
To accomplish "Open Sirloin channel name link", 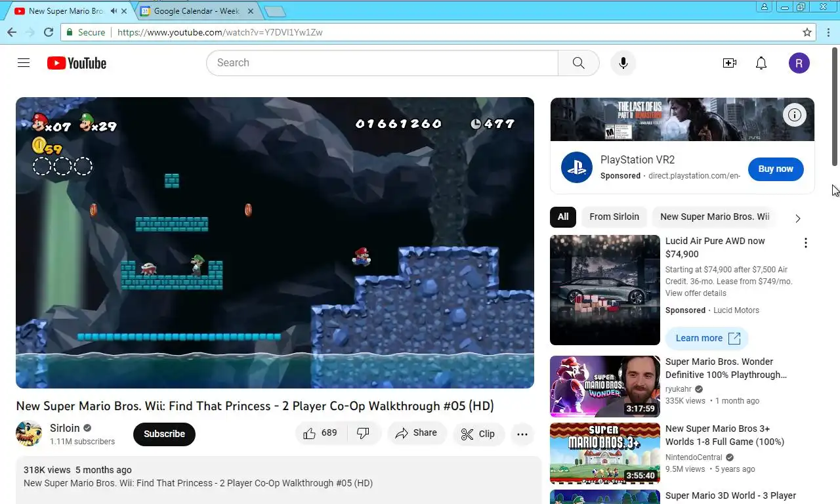I will 65,428.
